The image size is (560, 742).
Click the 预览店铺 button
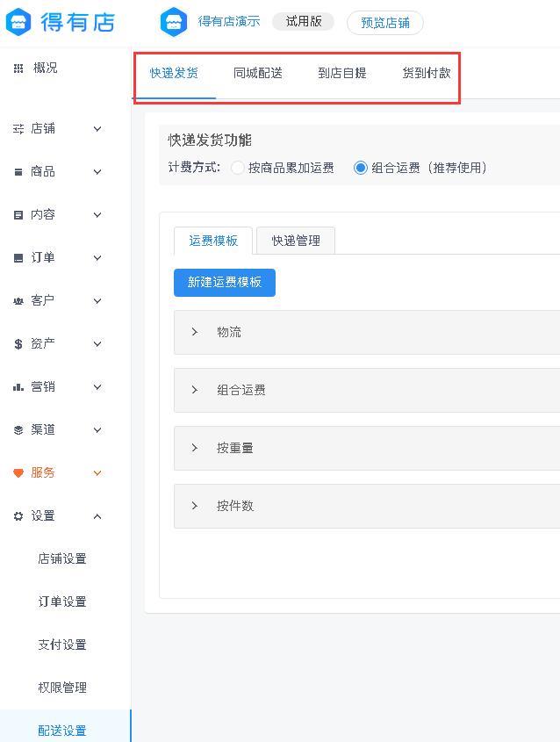coord(385,23)
